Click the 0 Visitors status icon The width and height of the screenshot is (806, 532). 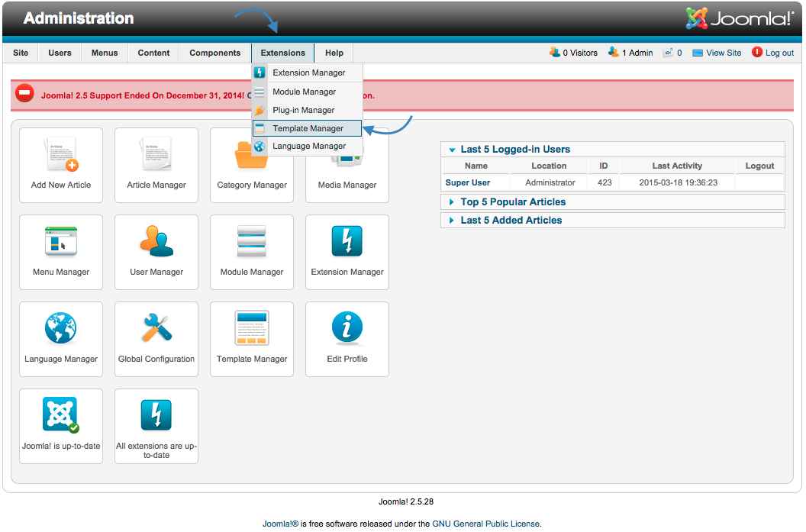click(555, 52)
